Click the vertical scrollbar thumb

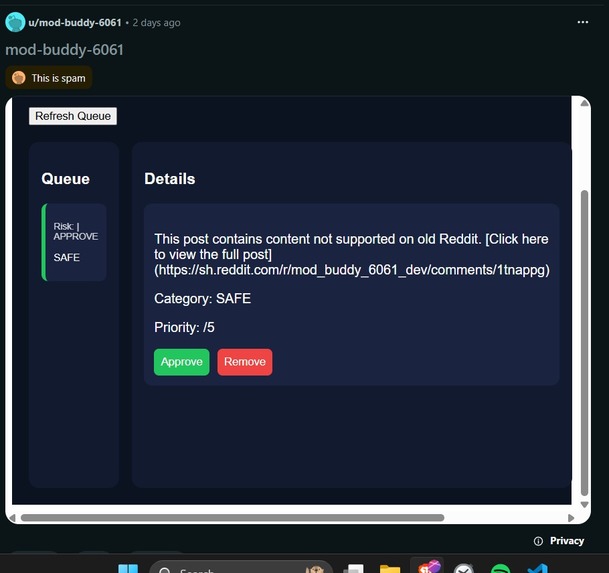tap(585, 343)
